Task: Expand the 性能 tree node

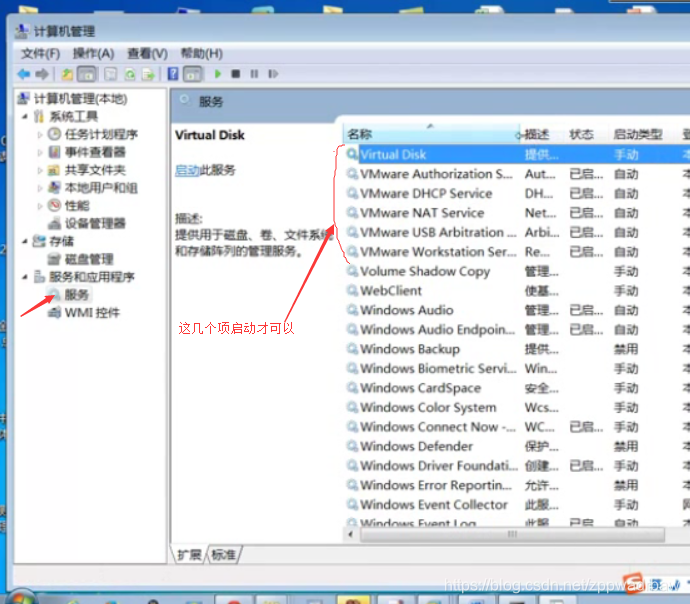Action: tap(40, 205)
